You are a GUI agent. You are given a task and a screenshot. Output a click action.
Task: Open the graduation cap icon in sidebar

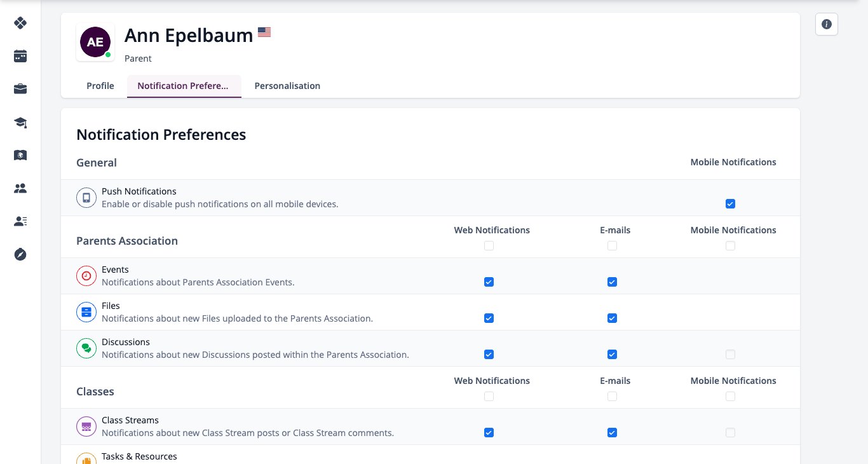point(20,122)
